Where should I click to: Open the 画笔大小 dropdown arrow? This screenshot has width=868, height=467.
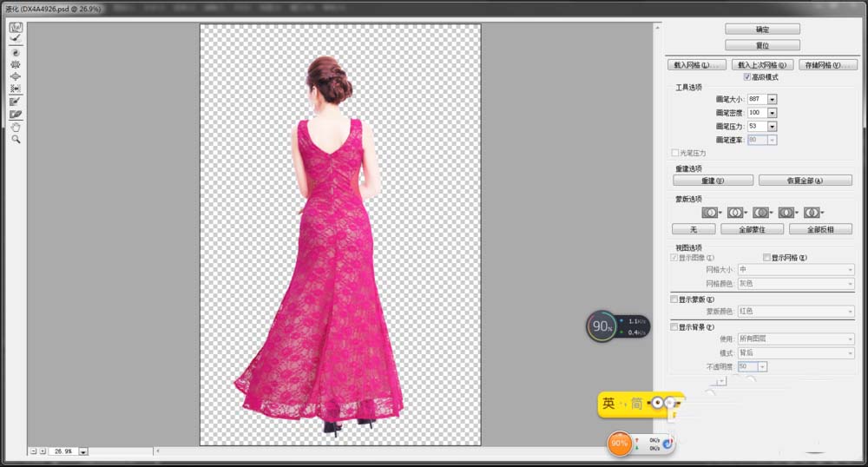pos(772,99)
